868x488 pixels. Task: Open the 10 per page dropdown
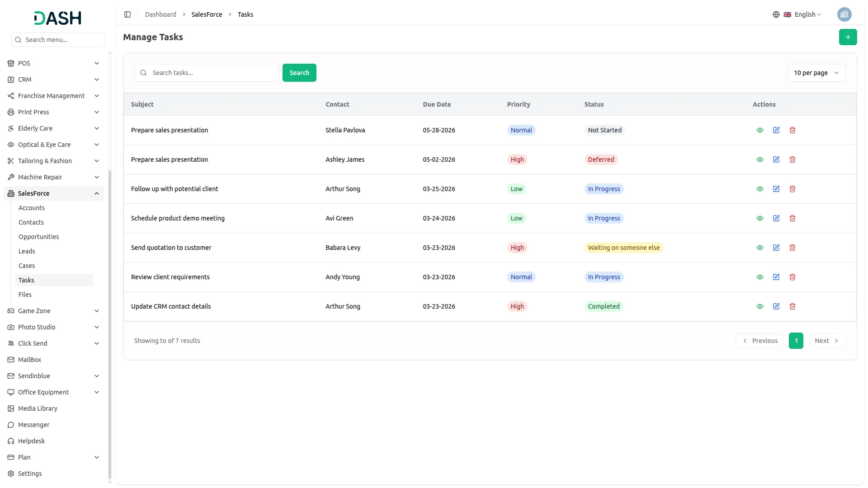click(x=816, y=73)
